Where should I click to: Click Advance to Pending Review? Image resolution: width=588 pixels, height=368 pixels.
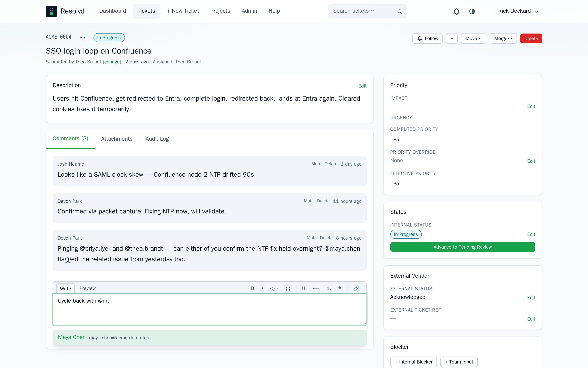coord(462,247)
